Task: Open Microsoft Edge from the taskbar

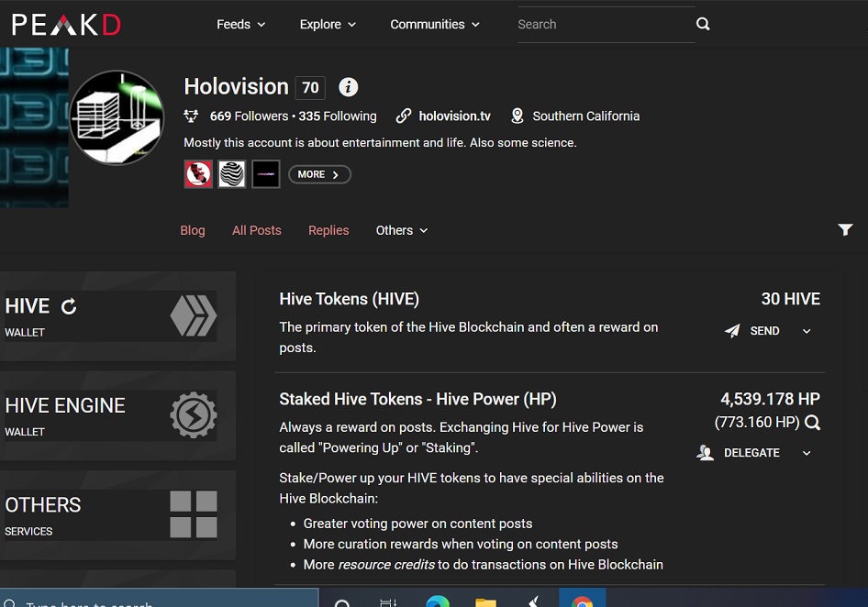Action: (x=438, y=602)
